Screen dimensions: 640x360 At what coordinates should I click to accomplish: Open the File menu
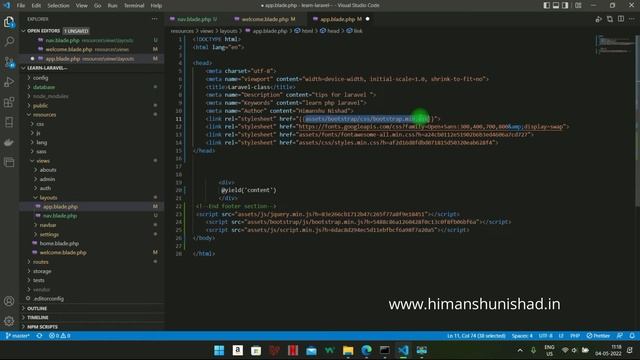[x=21, y=6]
